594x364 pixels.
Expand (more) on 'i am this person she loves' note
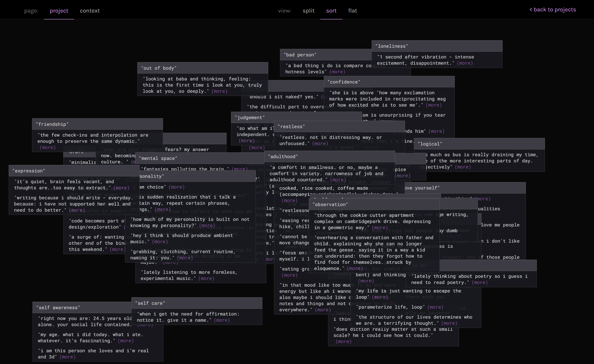(67, 357)
